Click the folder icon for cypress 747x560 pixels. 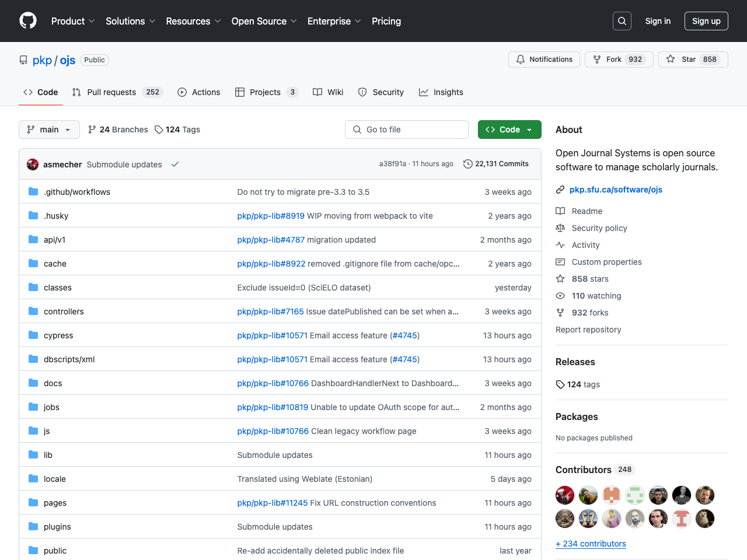coord(33,335)
